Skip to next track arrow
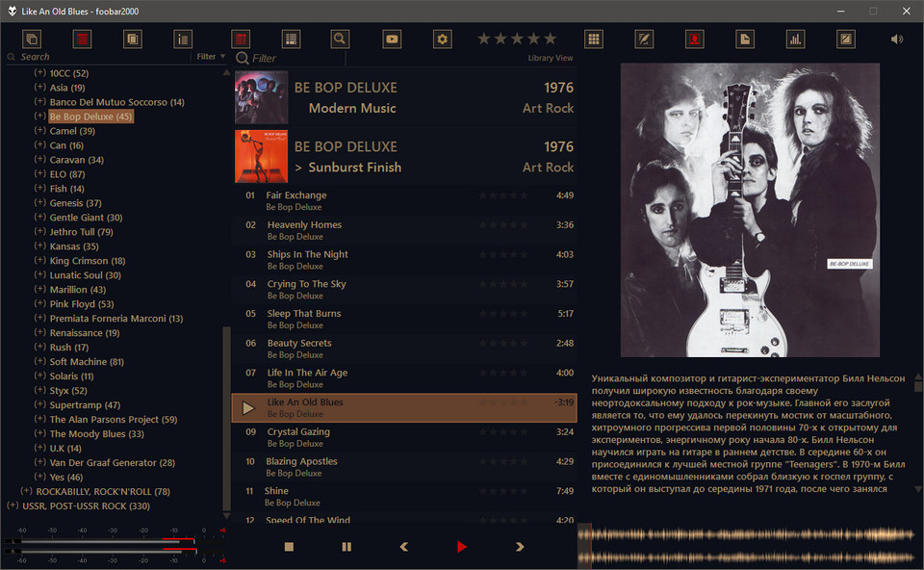Screen dimensions: 924x570 coord(520,547)
